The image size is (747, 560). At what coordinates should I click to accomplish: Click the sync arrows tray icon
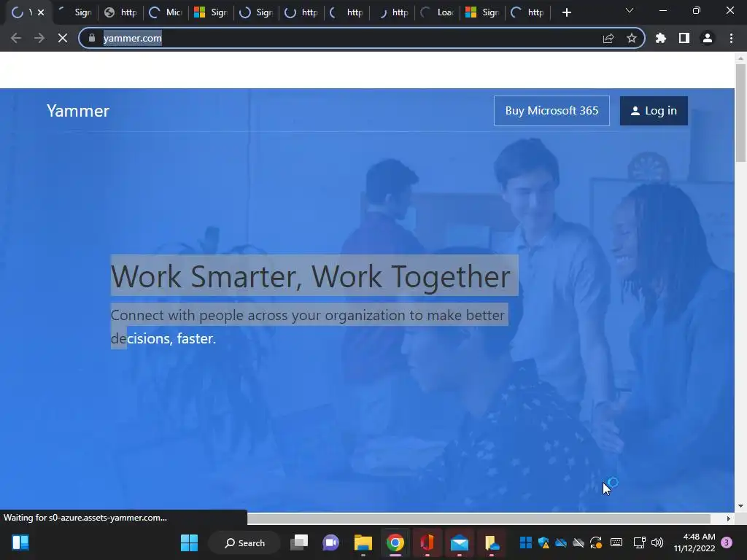click(x=596, y=542)
